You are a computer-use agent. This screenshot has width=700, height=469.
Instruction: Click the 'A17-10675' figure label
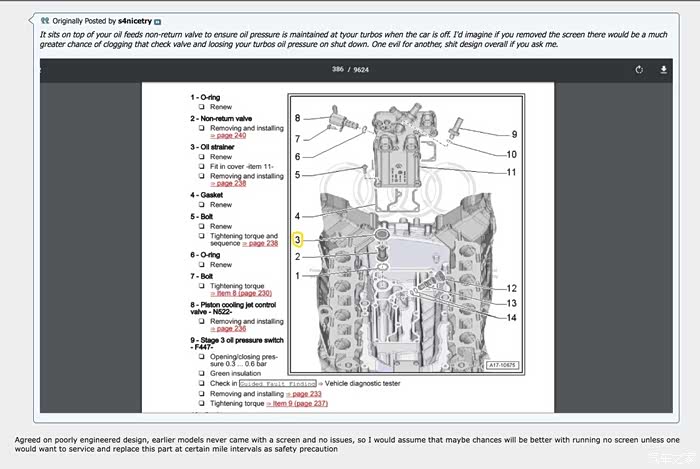tap(502, 365)
